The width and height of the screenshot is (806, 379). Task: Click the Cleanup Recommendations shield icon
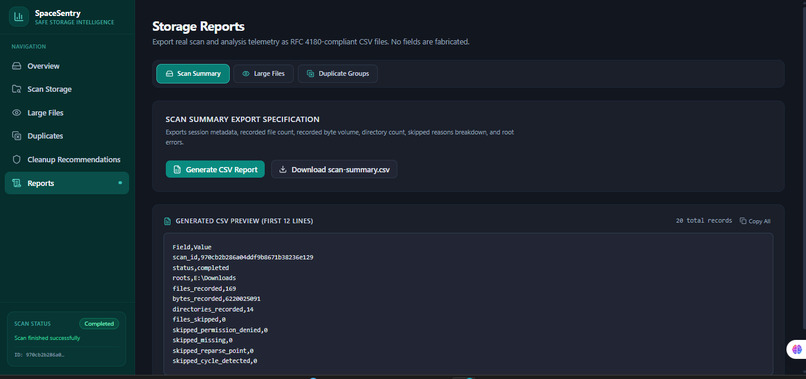tap(17, 159)
